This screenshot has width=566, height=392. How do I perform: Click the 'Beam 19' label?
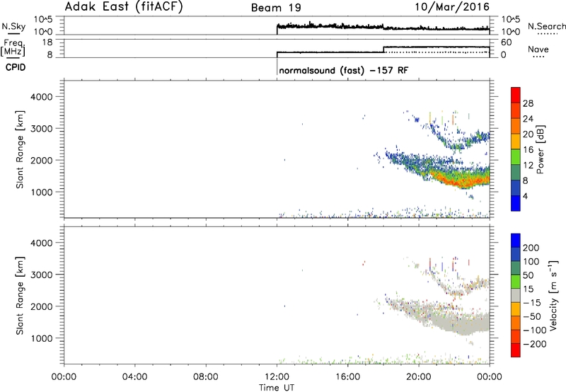(x=276, y=8)
